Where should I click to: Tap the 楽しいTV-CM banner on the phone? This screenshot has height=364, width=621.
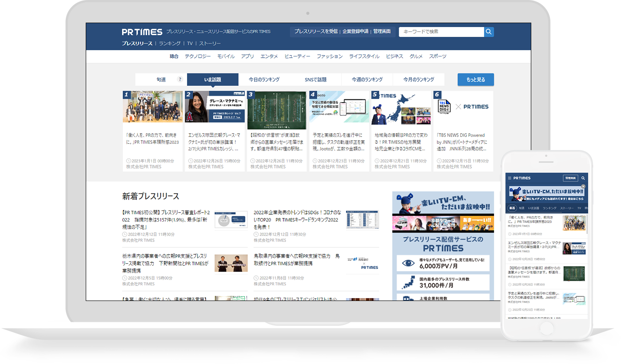coord(546,193)
